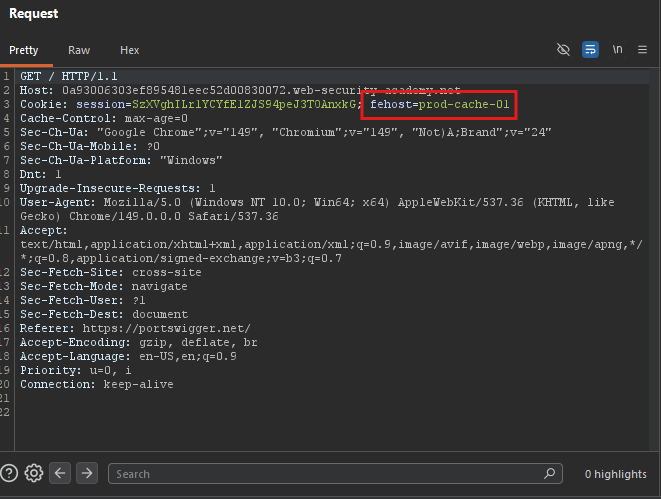Click the 'Dnt: 1' header line
The width and height of the screenshot is (661, 499).
click(x=40, y=174)
